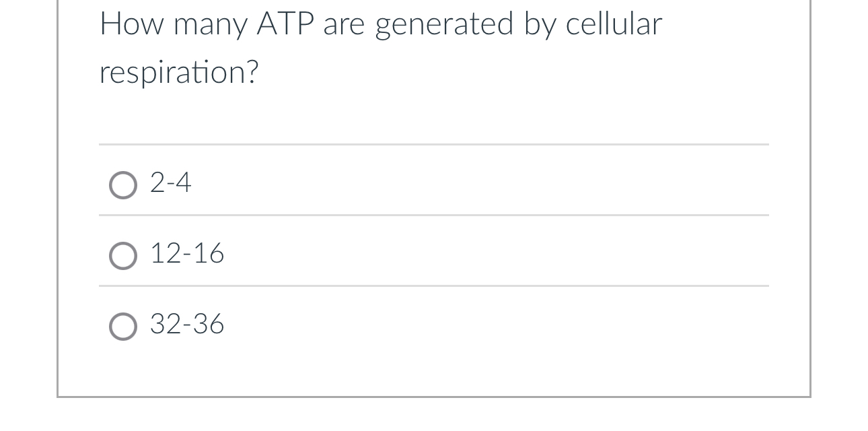
Task: Click the answer label 2-4
Action: [x=170, y=183]
